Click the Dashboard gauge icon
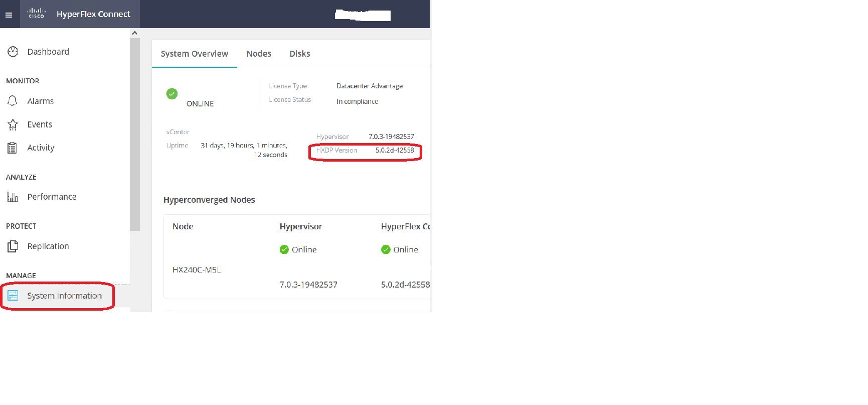Viewport: 868px width, 405px height. 13,52
